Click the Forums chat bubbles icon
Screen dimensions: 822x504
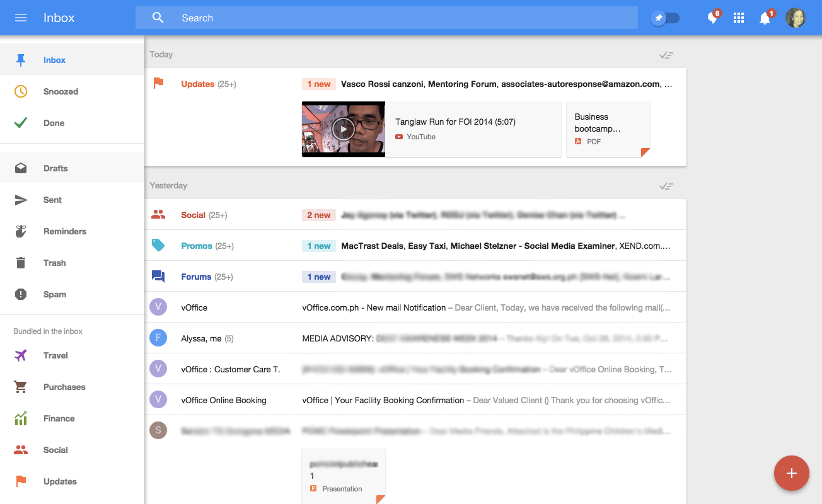click(158, 277)
